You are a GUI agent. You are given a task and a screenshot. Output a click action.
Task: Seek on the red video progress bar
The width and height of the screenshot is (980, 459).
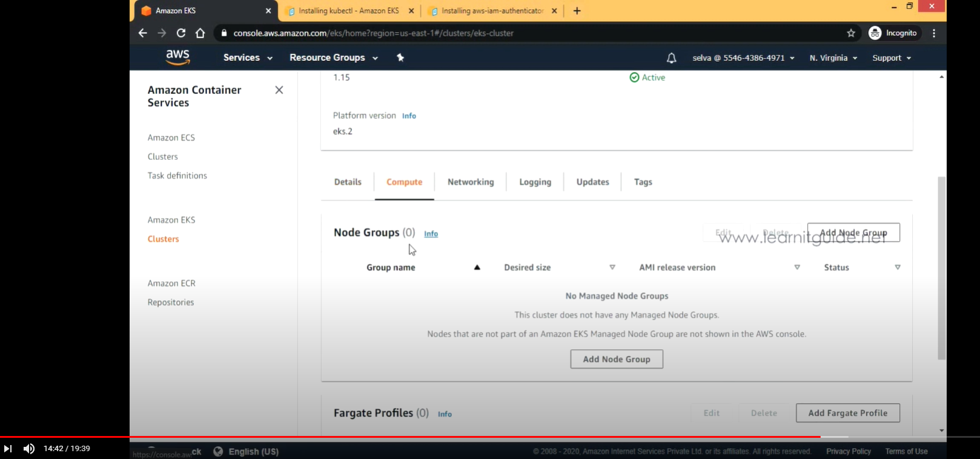click(x=410, y=437)
